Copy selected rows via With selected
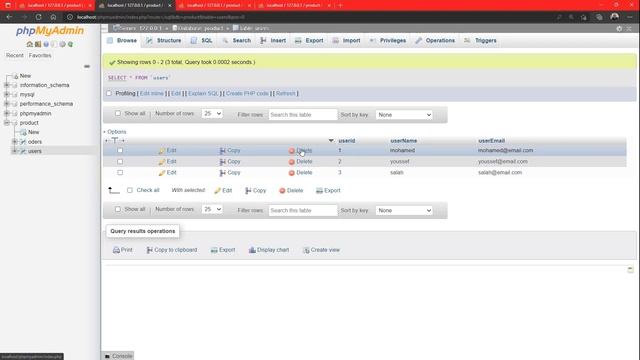This screenshot has height=360, width=640. [x=256, y=191]
